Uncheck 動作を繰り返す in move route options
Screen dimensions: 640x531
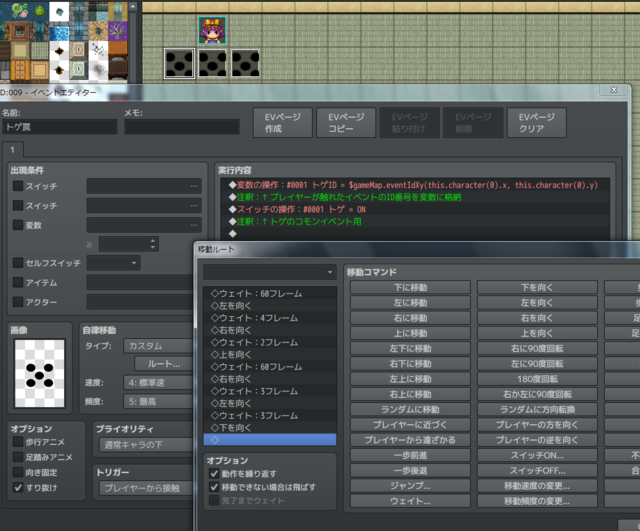214,473
